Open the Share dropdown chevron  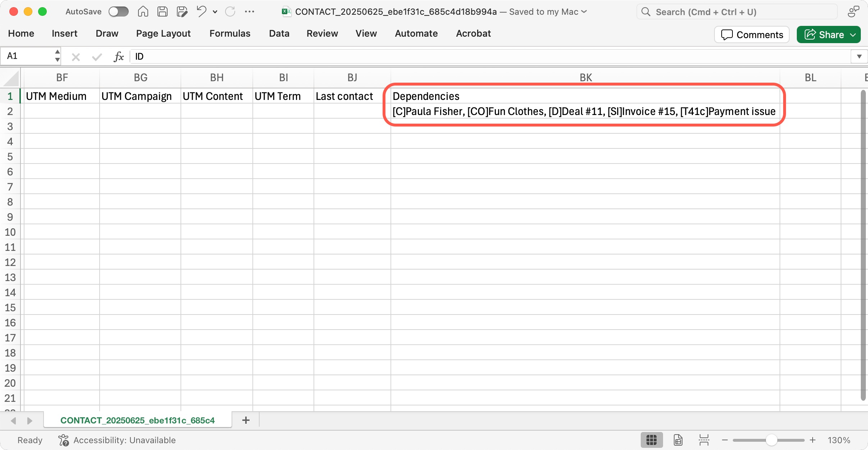[852, 35]
